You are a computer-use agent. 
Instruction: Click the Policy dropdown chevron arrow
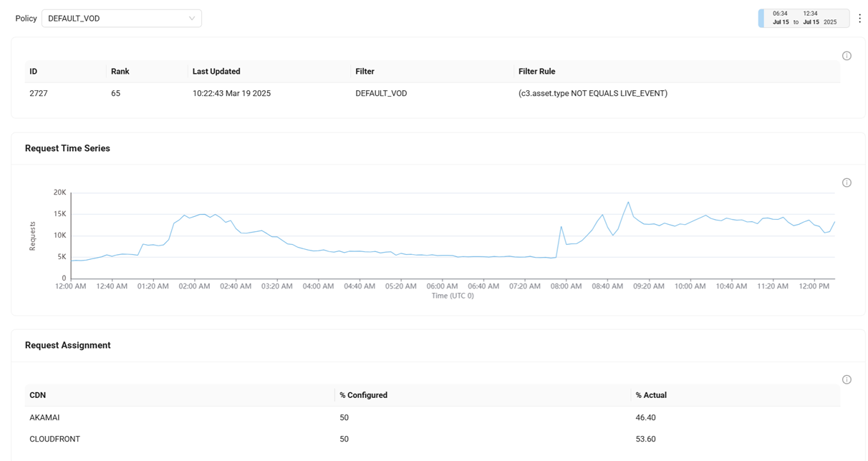[x=192, y=19]
